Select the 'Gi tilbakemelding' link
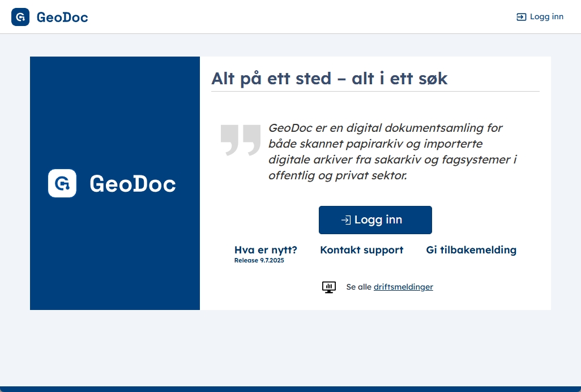581x392 pixels. pos(471,250)
